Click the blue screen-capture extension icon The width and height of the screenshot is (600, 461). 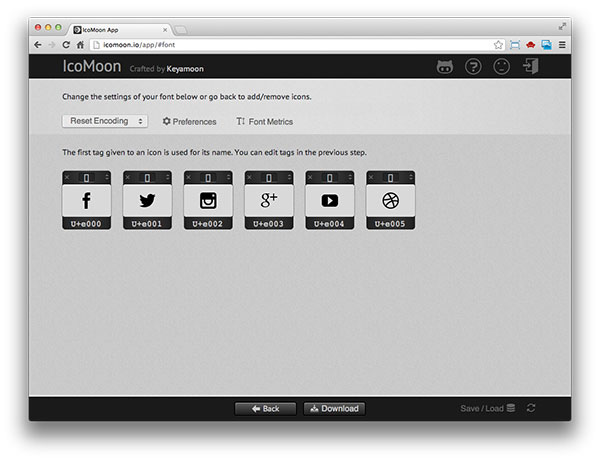pos(515,45)
